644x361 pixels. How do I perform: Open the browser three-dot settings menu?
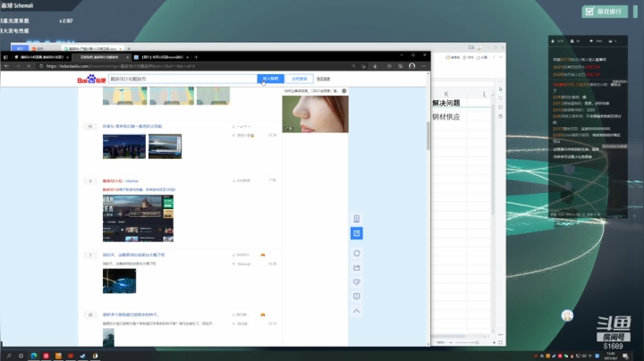click(x=423, y=66)
